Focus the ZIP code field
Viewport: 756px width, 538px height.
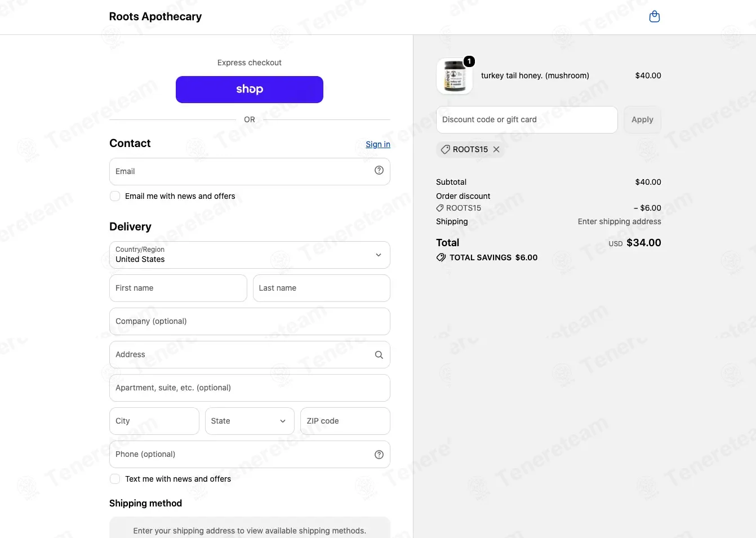[345, 421]
